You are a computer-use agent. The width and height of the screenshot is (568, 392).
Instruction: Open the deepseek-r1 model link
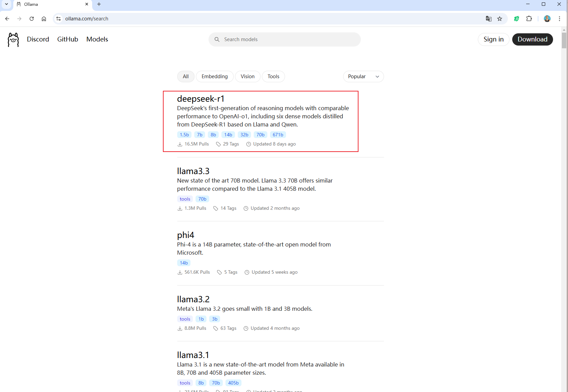click(201, 99)
